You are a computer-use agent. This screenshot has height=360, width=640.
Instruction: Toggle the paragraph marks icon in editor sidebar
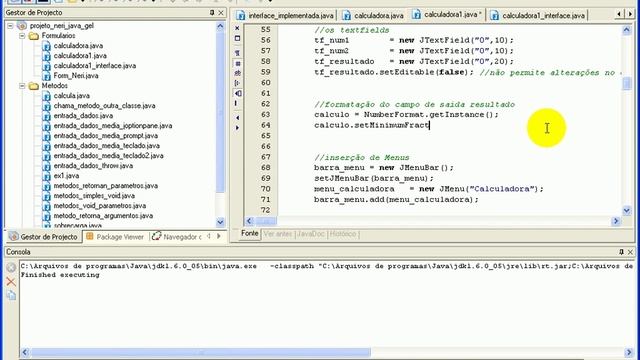(x=237, y=53)
